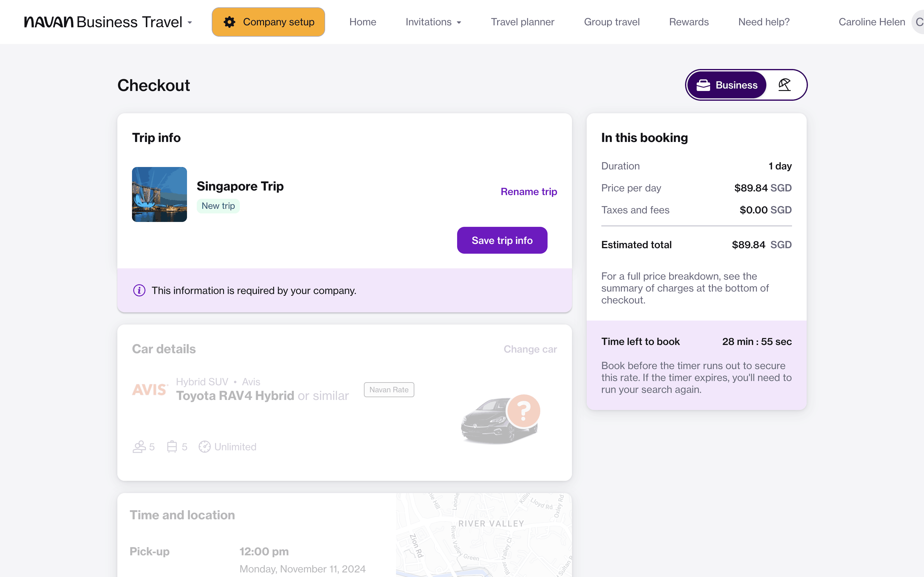Go to the Travel planner tab

tap(522, 22)
